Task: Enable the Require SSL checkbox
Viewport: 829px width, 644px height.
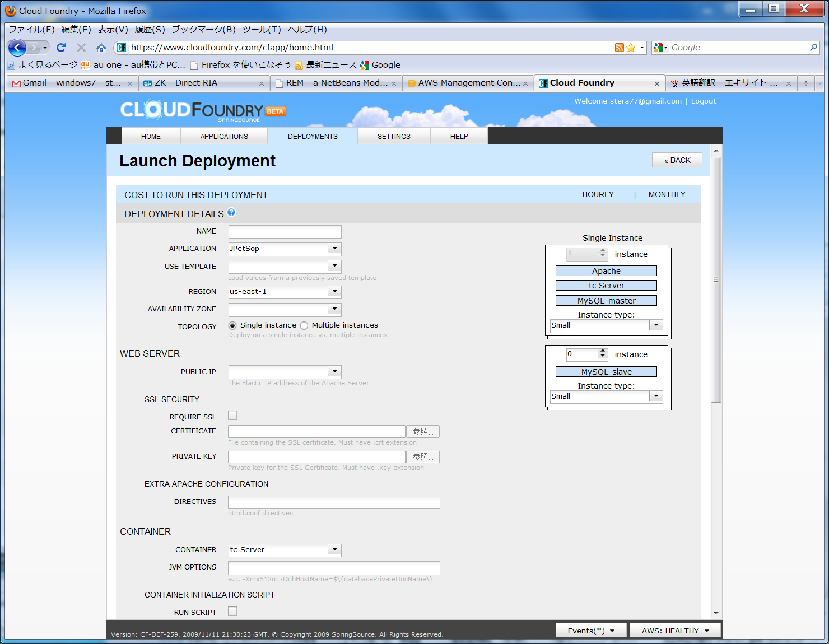Action: tap(232, 416)
